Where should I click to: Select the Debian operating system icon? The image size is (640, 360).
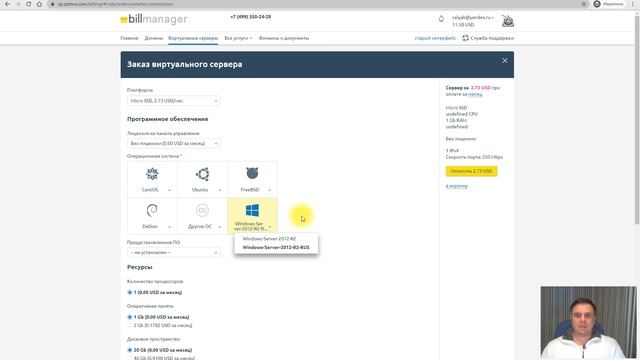(152, 211)
